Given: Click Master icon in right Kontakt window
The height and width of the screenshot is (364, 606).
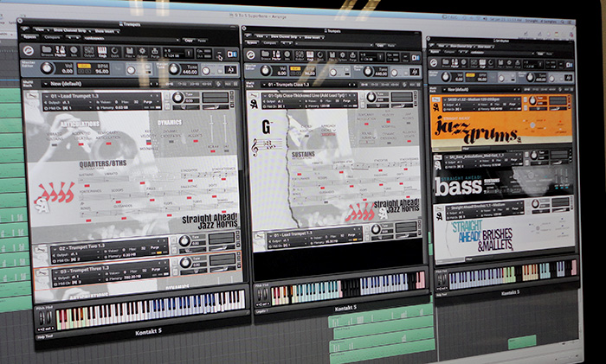Looking at the screenshot, I should [455, 63].
